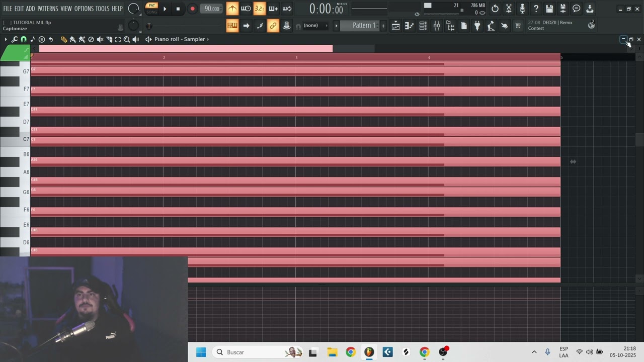Open the Playlist window icon
The image size is (644, 362).
pos(396,26)
